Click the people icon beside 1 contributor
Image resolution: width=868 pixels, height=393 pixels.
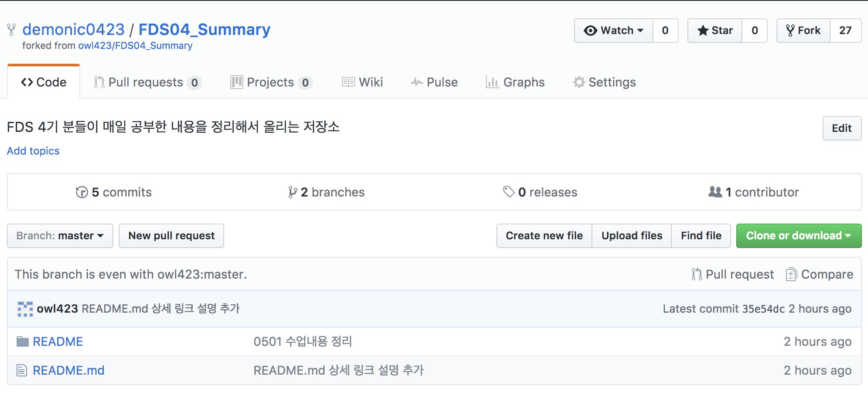click(715, 192)
